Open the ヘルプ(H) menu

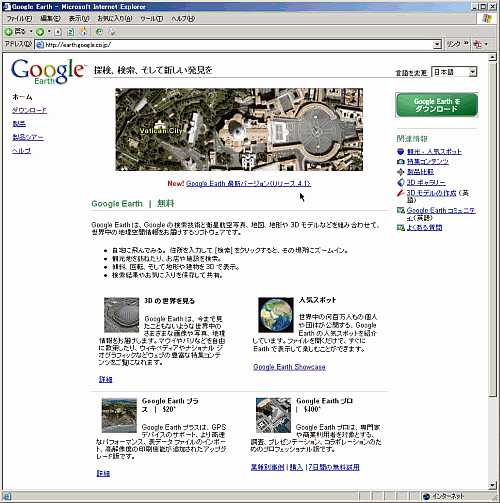pyautogui.click(x=183, y=19)
